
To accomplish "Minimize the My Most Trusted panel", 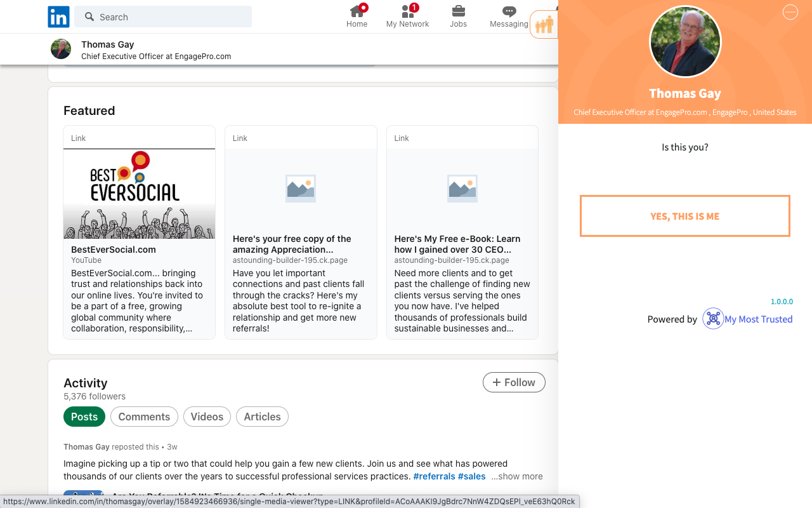I will 790,12.
